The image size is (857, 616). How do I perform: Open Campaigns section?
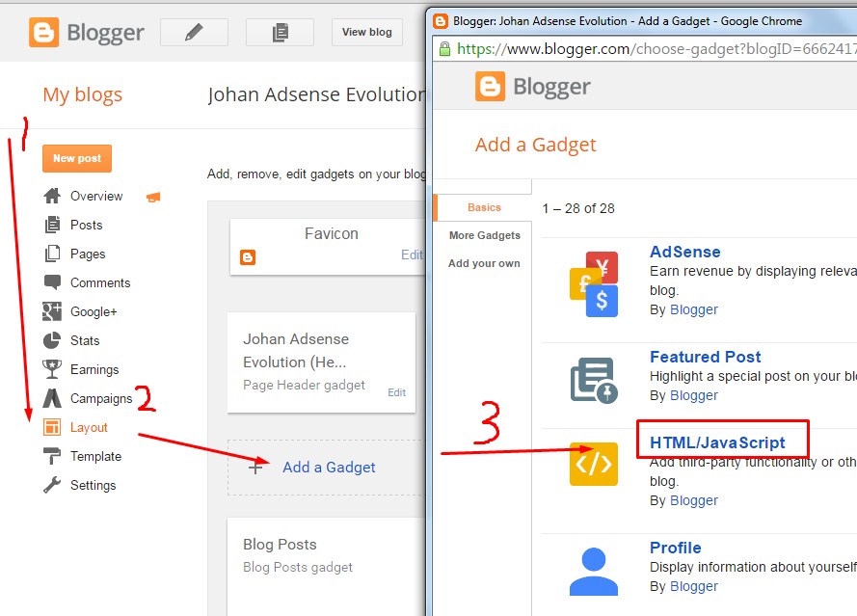pyautogui.click(x=101, y=399)
